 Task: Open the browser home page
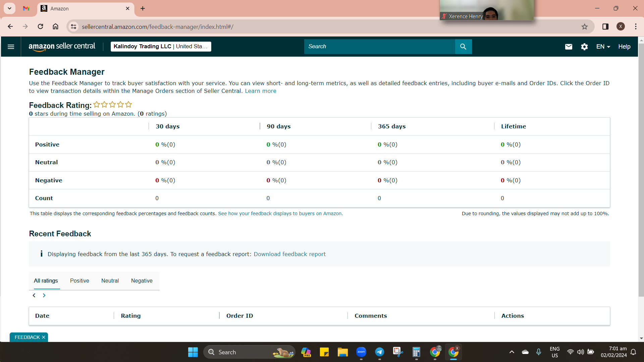click(56, 26)
